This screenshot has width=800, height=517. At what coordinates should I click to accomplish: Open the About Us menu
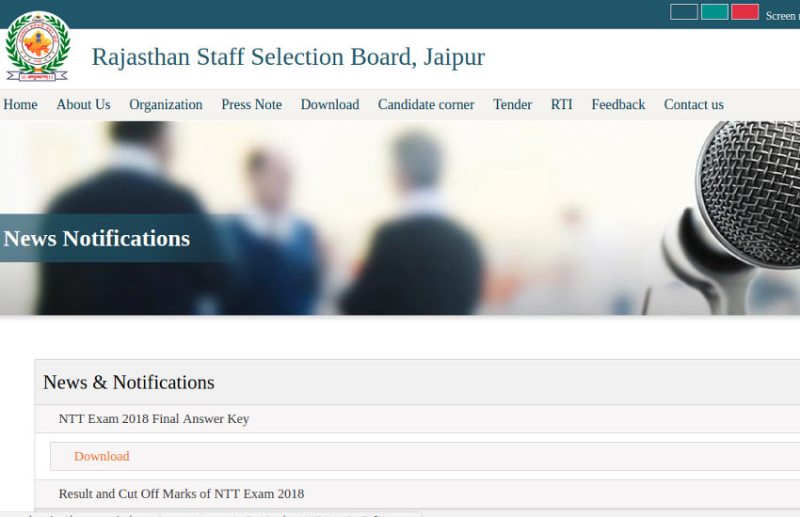tap(83, 104)
